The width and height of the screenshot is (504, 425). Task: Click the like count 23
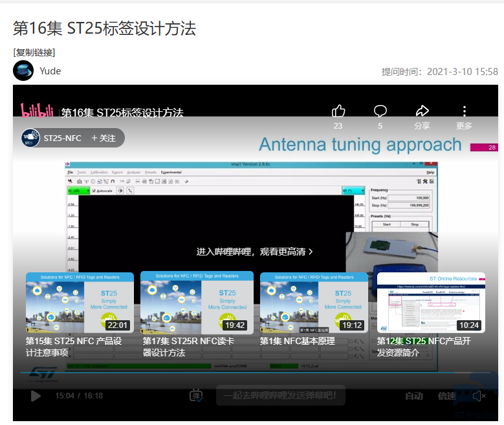(x=338, y=126)
